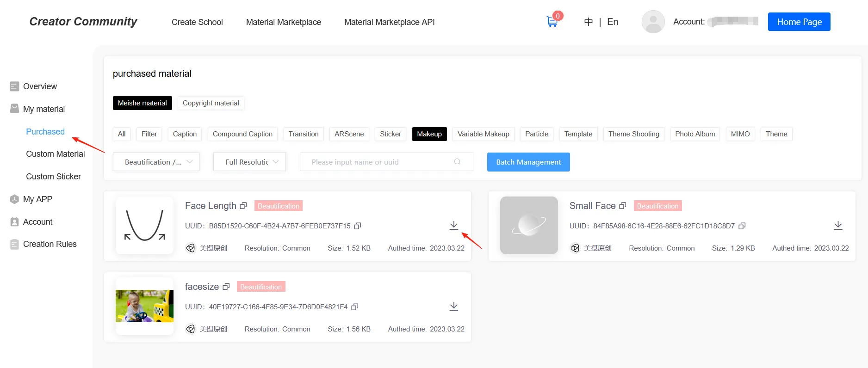868x368 pixels.
Task: Select the Sticker category tab
Action: click(390, 134)
